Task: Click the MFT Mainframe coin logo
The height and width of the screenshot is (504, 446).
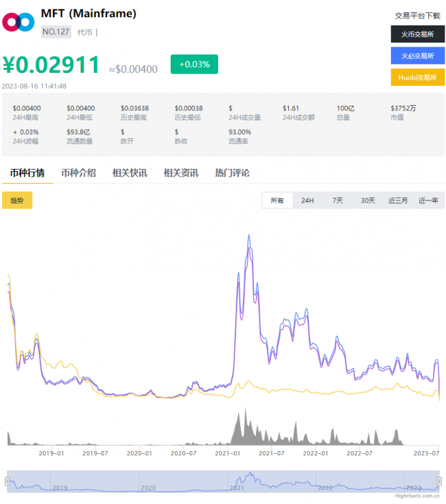Action: [x=19, y=22]
